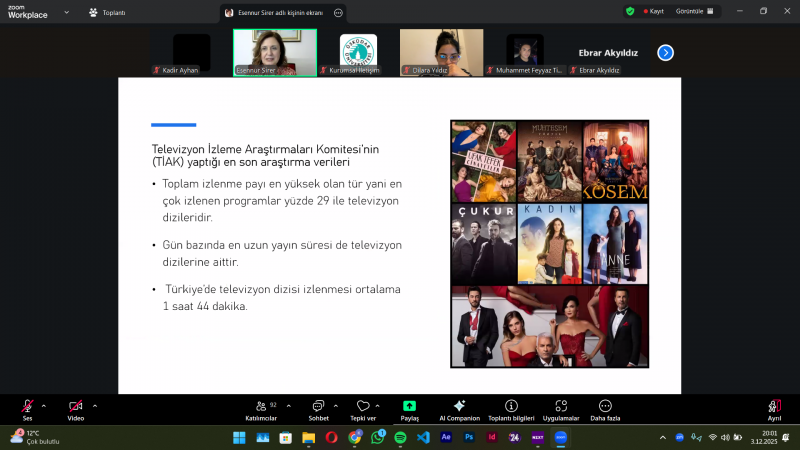Image resolution: width=800 pixels, height=450 pixels.
Task: Expand the audio options arrow beside Ses
Action: pyautogui.click(x=43, y=406)
